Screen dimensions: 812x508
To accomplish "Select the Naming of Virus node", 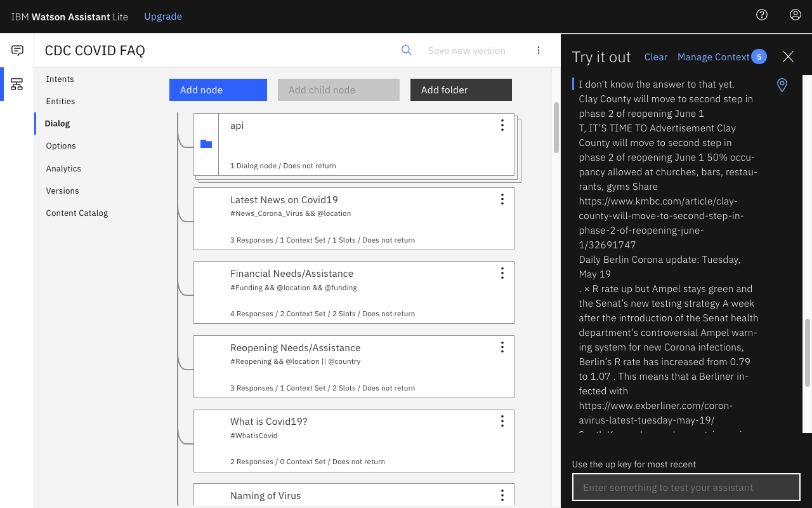I will pyautogui.click(x=354, y=495).
